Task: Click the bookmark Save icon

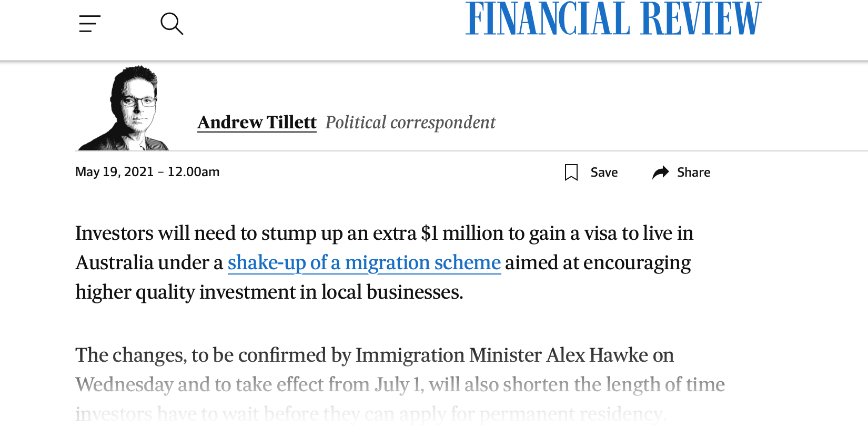Action: click(571, 172)
